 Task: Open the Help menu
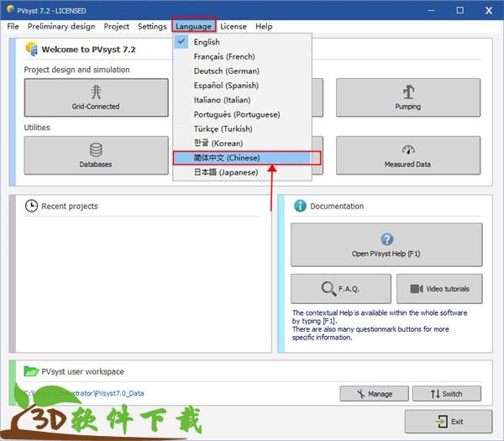(x=264, y=26)
